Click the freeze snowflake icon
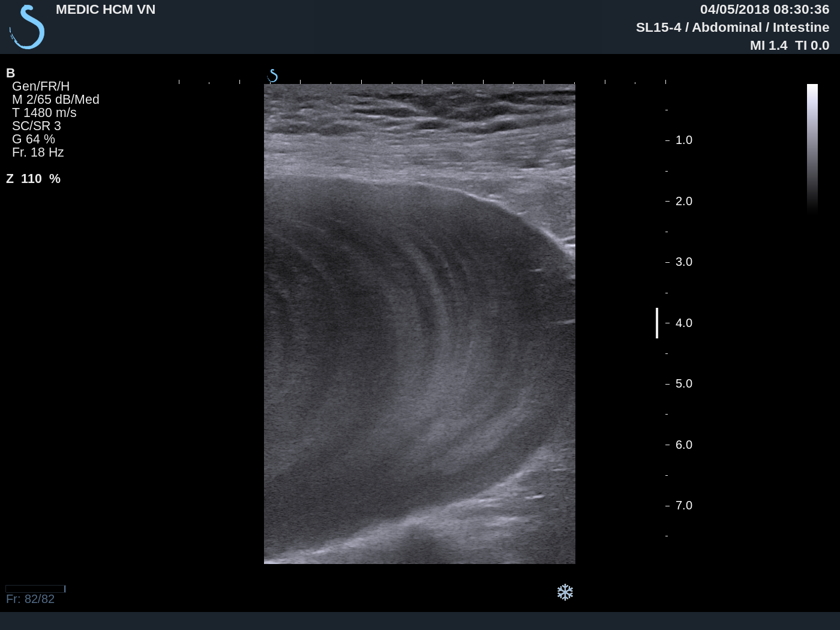 [565, 592]
